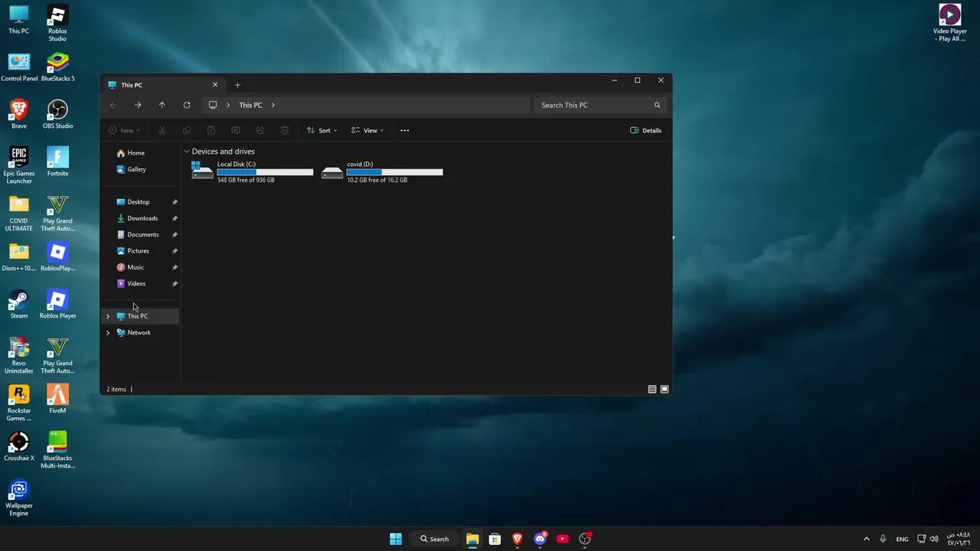Launch FiveM desktop shortcut
The width and height of the screenshot is (980, 551).
(x=57, y=399)
